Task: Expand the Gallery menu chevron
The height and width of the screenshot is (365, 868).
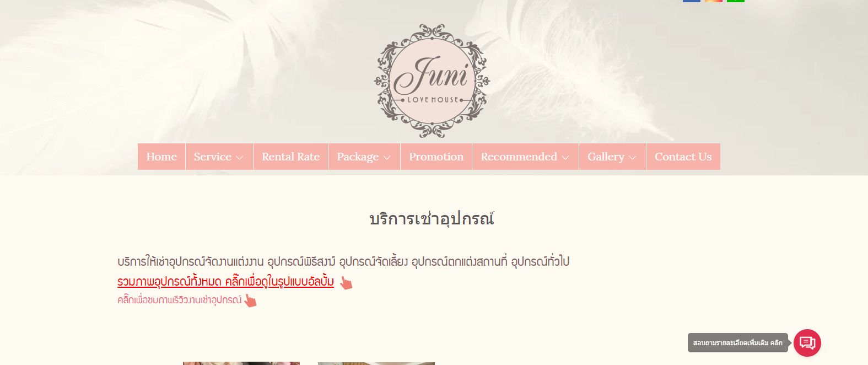Action: pyautogui.click(x=633, y=158)
